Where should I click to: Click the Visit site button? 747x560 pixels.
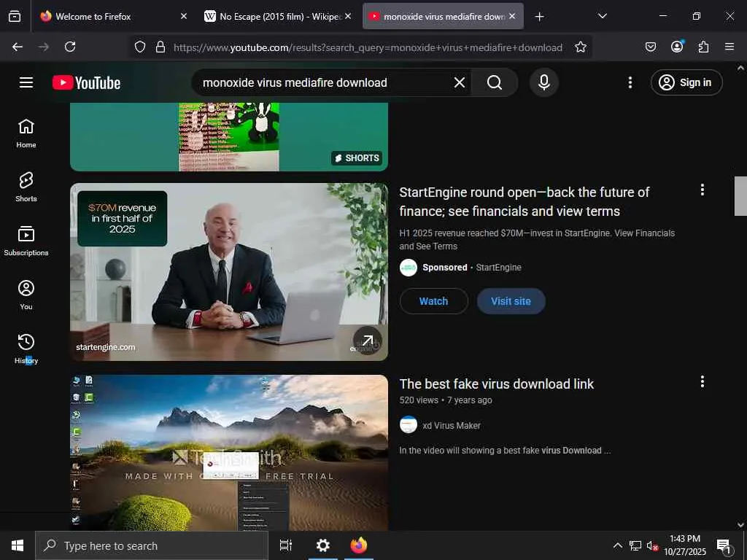511,301
